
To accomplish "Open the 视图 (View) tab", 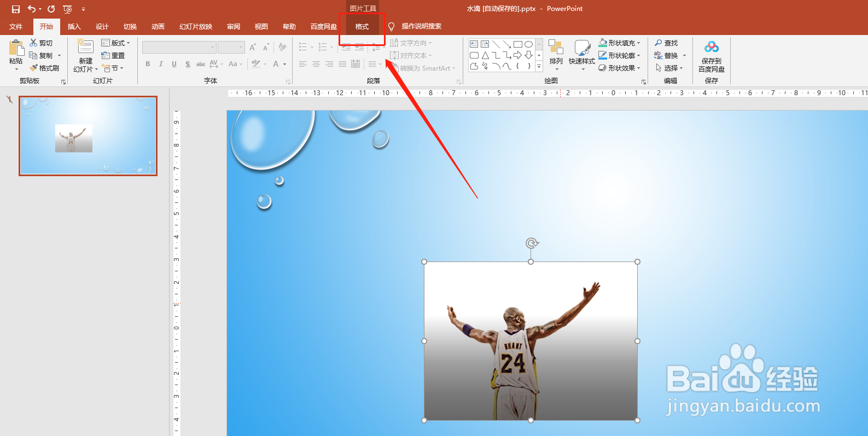I will (261, 26).
